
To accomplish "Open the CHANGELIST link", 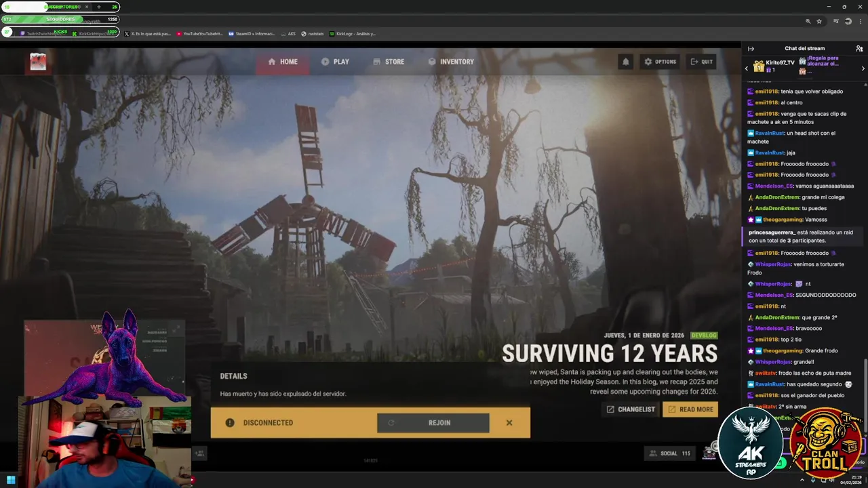I will pos(631,409).
